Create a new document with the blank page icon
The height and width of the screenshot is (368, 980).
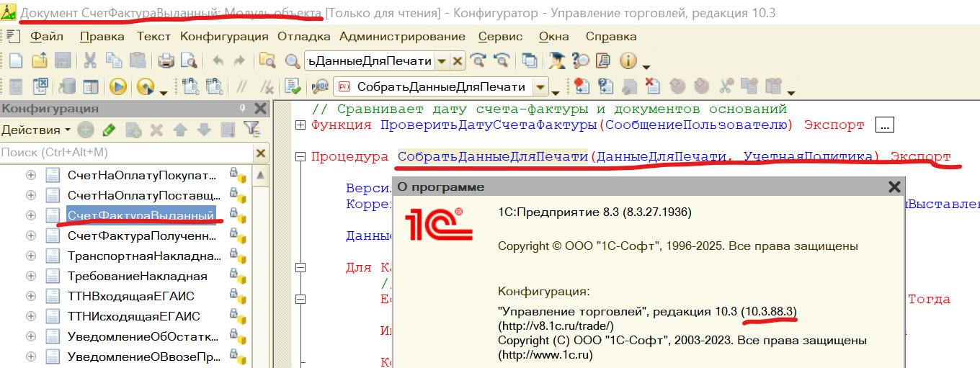pos(15,61)
